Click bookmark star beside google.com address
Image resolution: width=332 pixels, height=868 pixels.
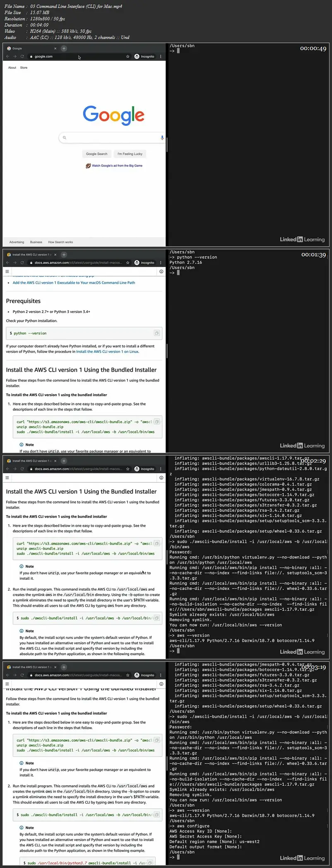(x=128, y=56)
